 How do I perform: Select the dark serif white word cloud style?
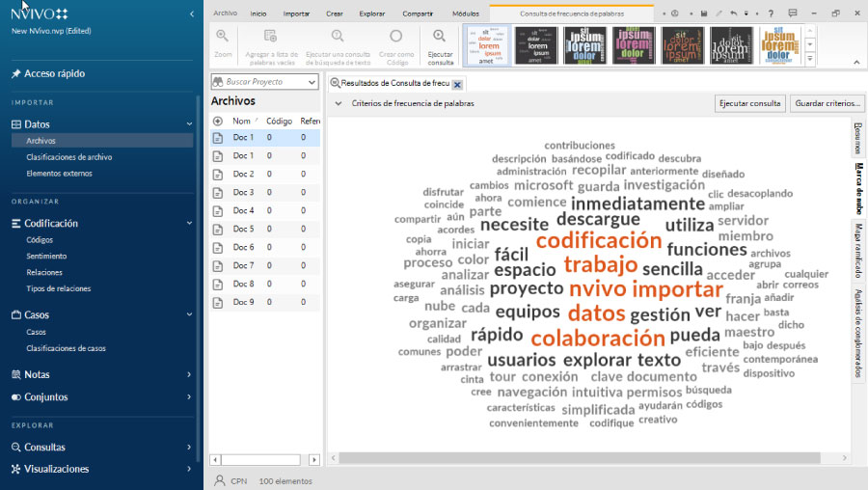(x=731, y=46)
